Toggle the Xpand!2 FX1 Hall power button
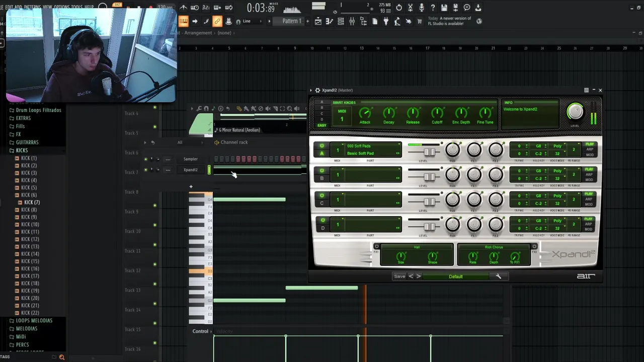This screenshot has width=644, height=362. (376, 246)
